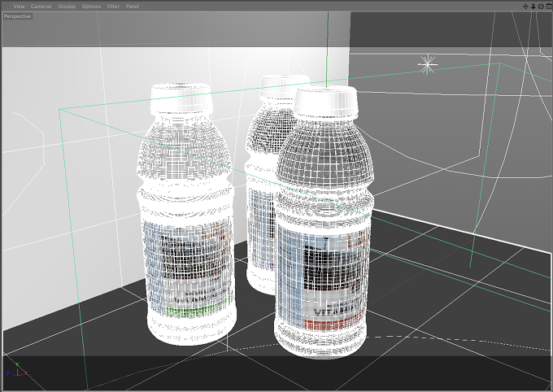
Task: Open the Cameras menu
Action: (41, 7)
